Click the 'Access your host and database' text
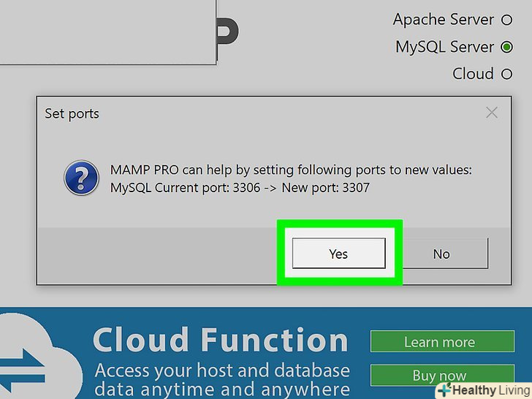532x399 pixels. tap(222, 370)
